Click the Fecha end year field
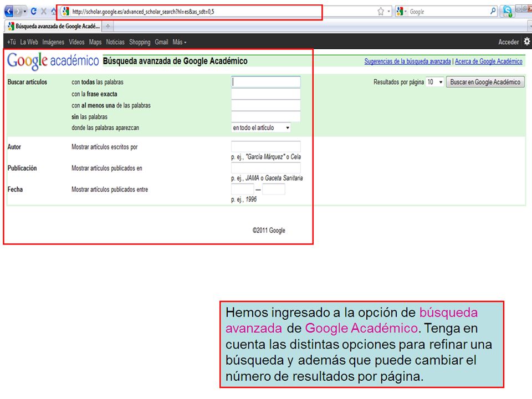532x399 pixels. click(x=274, y=189)
